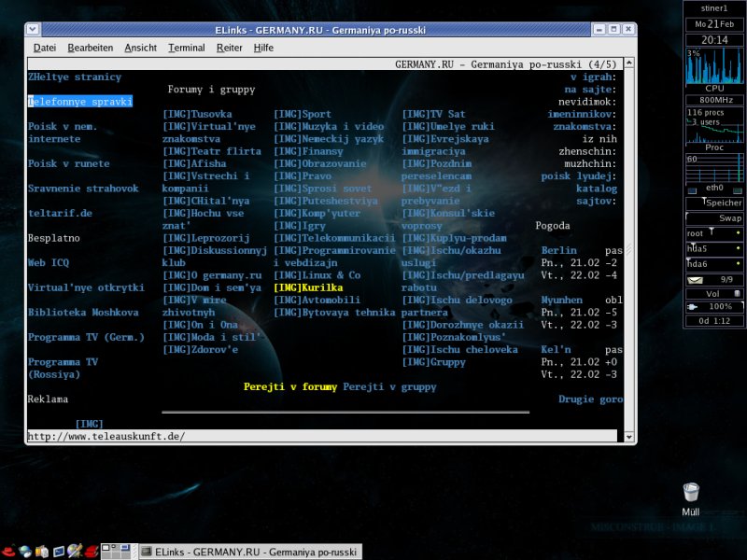Screen dimensions: 747x560
Task: Open the Leprozorij forum link
Action: [x=206, y=238]
